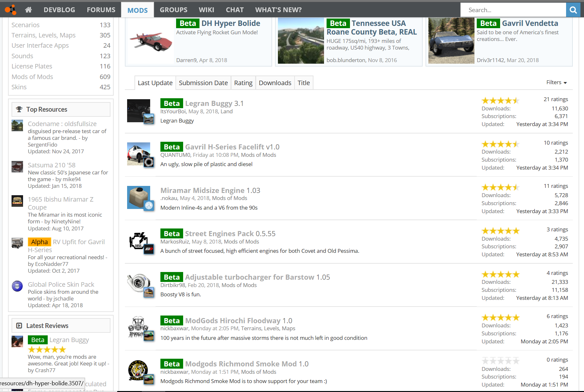Image resolution: width=584 pixels, height=392 pixels.
Task: Select the MODS navigation tab
Action: click(138, 10)
